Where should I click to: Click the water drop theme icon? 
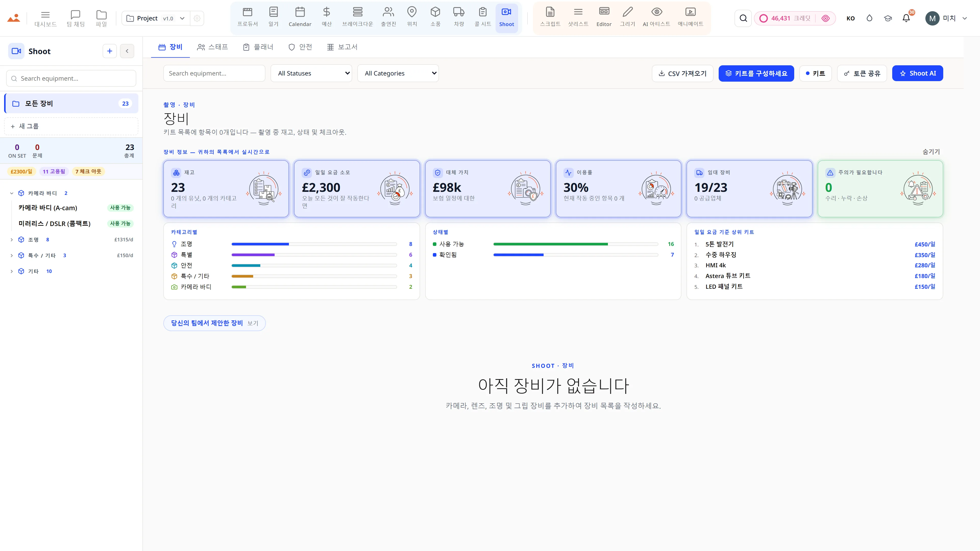tap(869, 18)
